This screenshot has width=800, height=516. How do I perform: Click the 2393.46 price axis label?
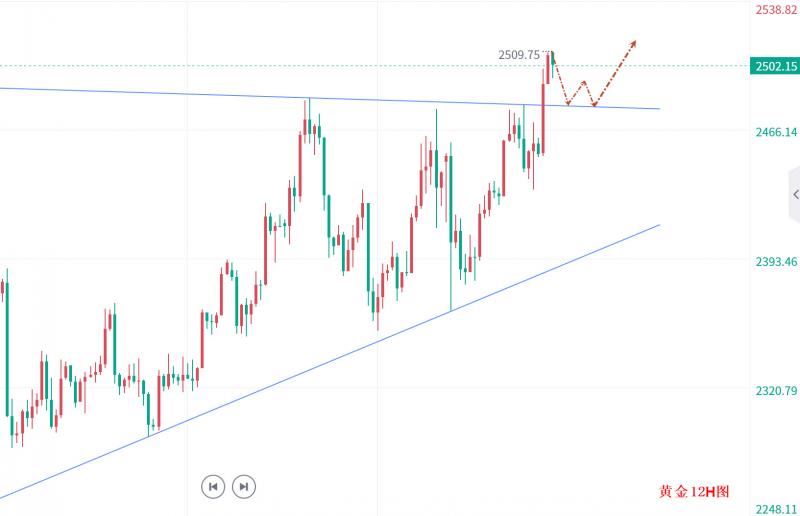[x=775, y=262]
